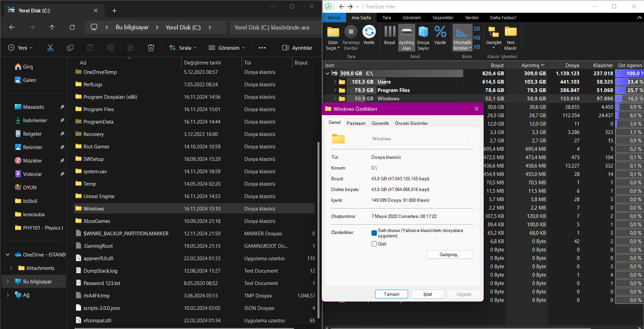The image size is (644, 329).
Task: Open the Yardım ribbon tab
Action: tap(472, 17)
